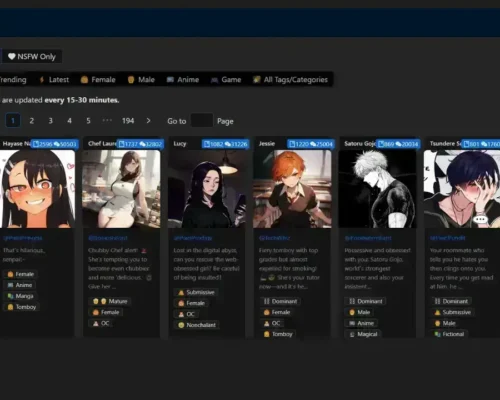The image size is (500, 400).
Task: Open creator link on Chef Lauren card
Action: point(108,238)
